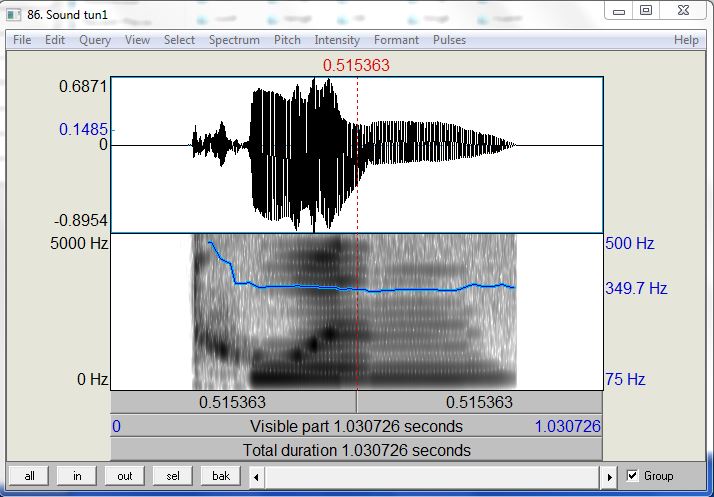The width and height of the screenshot is (714, 497).
Task: Click the 'sel' zoom-to-selection button
Action: [173, 476]
